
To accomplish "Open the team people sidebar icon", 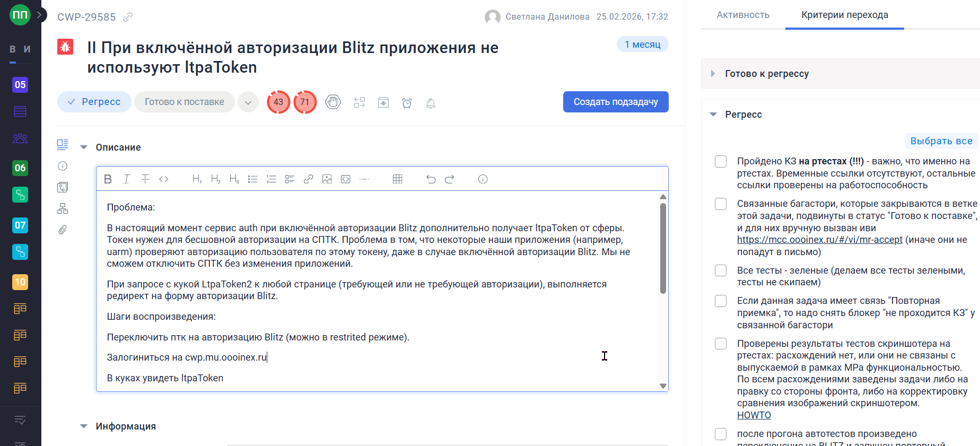I will (x=20, y=138).
